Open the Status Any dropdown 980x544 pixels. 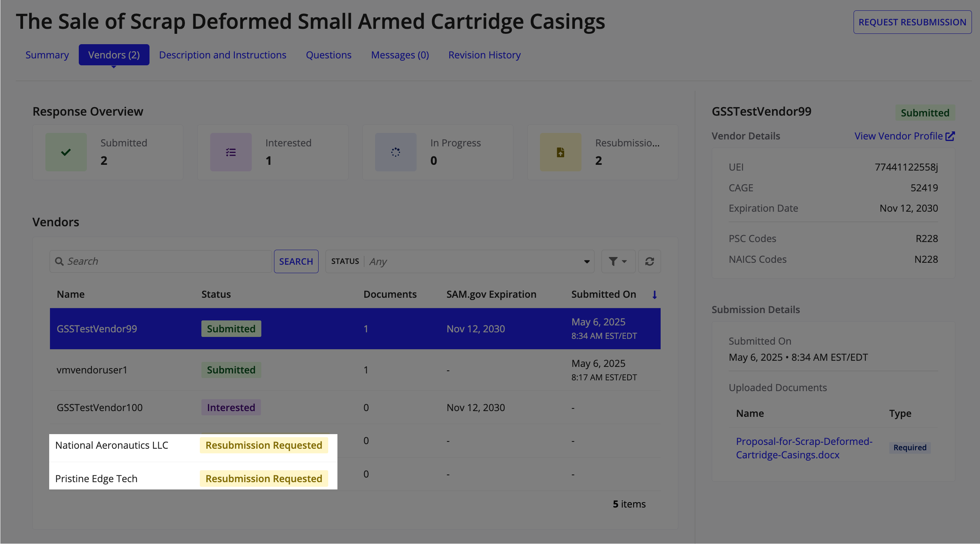click(x=460, y=261)
